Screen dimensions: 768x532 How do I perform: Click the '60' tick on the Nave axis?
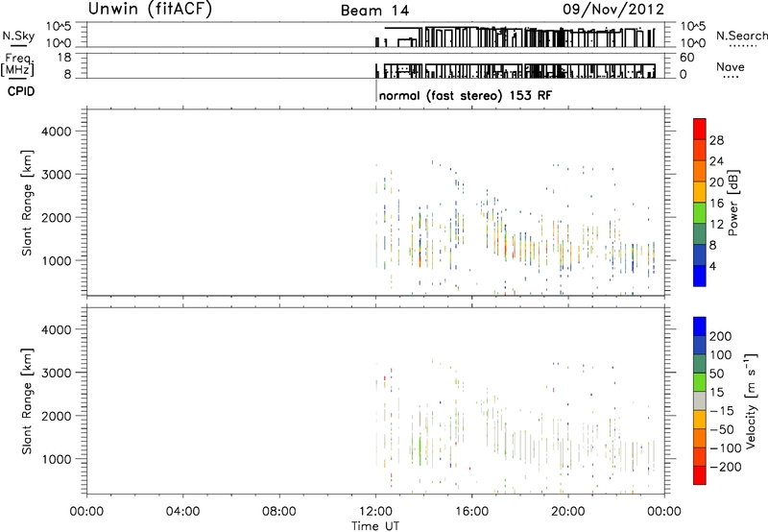686,58
